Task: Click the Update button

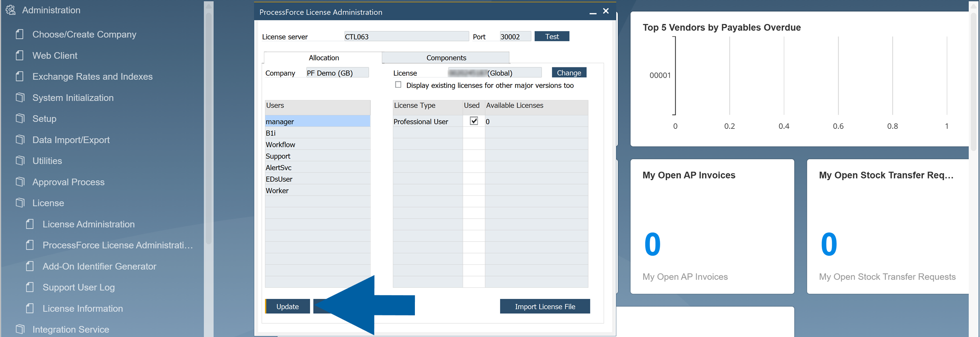Action: pos(288,306)
